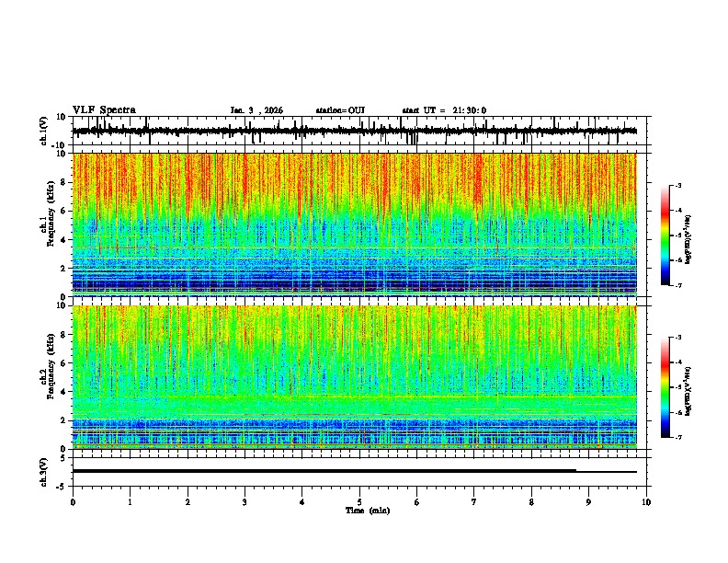Viewport: 728px width, 563px height.
Task: Select the "start UT = 21:30:0" header text
Action: click(x=444, y=110)
